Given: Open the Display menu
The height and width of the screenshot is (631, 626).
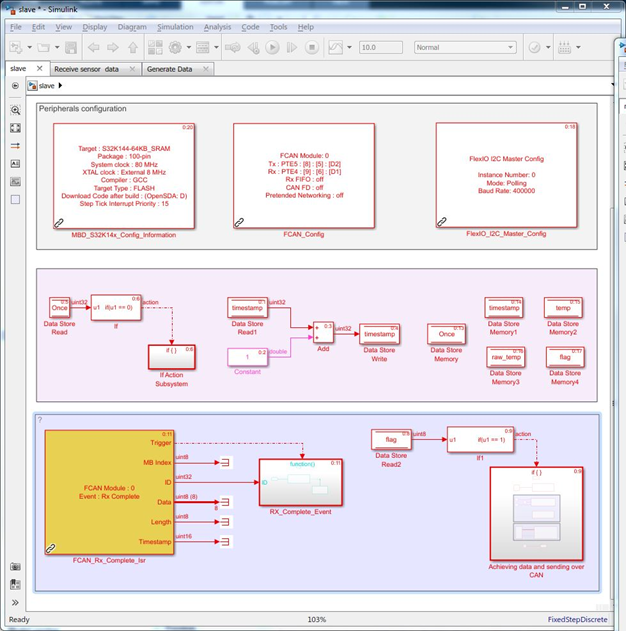Looking at the screenshot, I should [95, 27].
